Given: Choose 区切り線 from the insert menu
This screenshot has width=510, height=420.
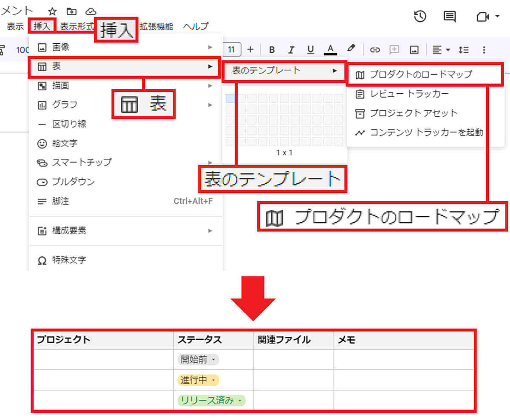Looking at the screenshot, I should (125, 124).
